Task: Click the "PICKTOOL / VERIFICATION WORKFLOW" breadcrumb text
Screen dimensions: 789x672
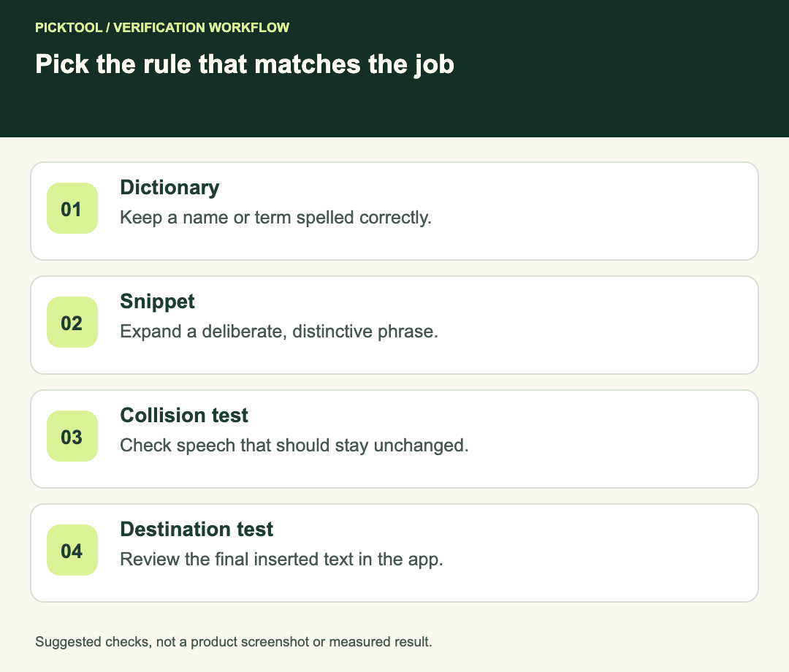Action: tap(162, 27)
